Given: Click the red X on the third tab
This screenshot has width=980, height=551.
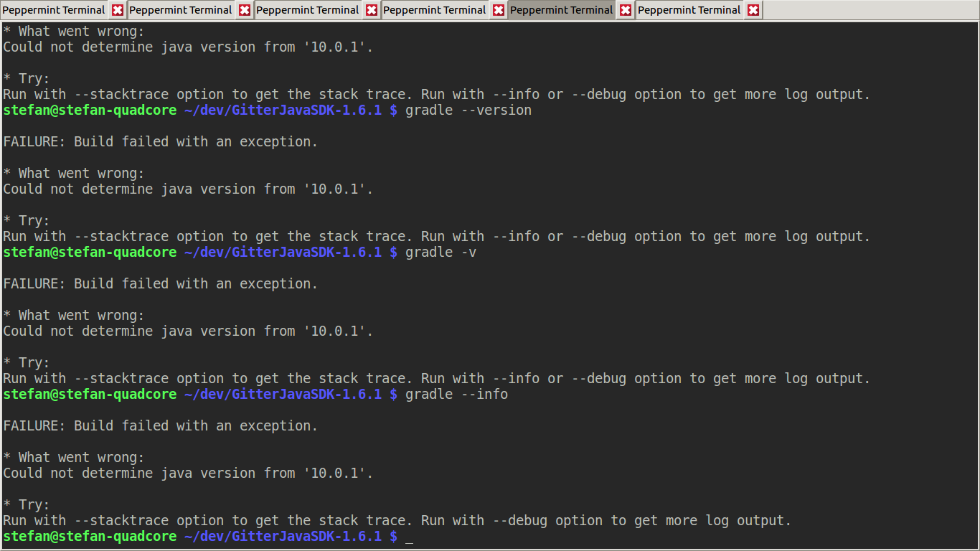Looking at the screenshot, I should 372,10.
